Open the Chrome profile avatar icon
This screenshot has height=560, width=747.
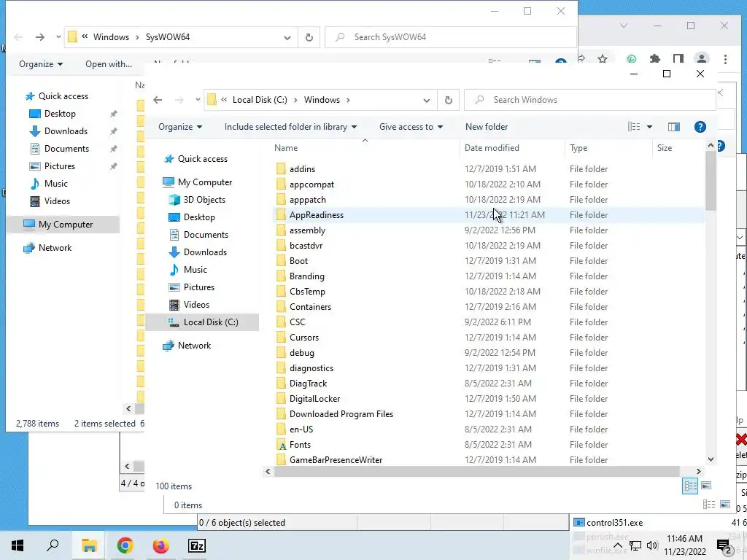701,58
